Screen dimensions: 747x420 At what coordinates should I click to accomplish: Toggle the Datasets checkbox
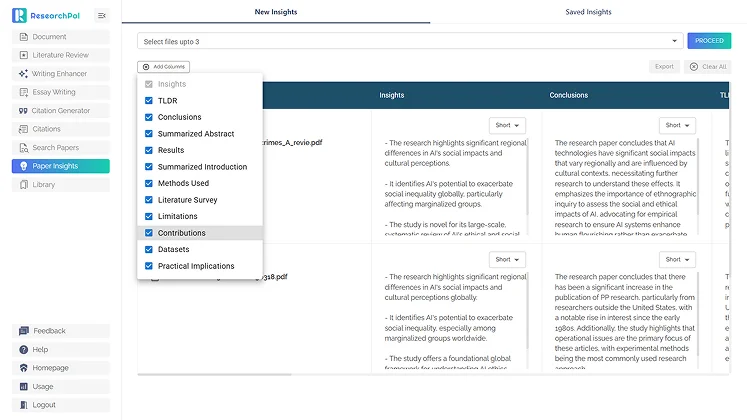click(x=149, y=250)
